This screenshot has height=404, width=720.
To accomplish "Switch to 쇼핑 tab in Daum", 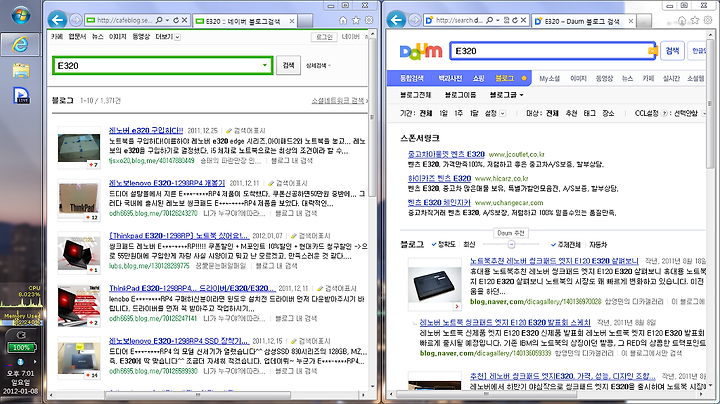I will pyautogui.click(x=478, y=79).
